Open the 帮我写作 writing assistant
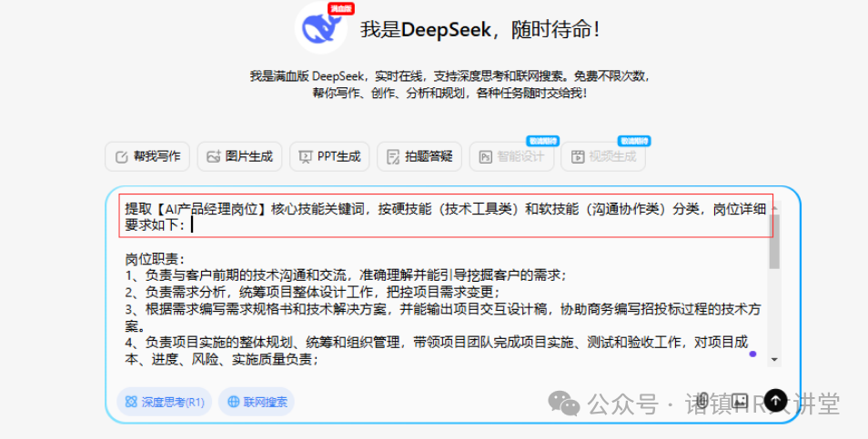 [147, 156]
